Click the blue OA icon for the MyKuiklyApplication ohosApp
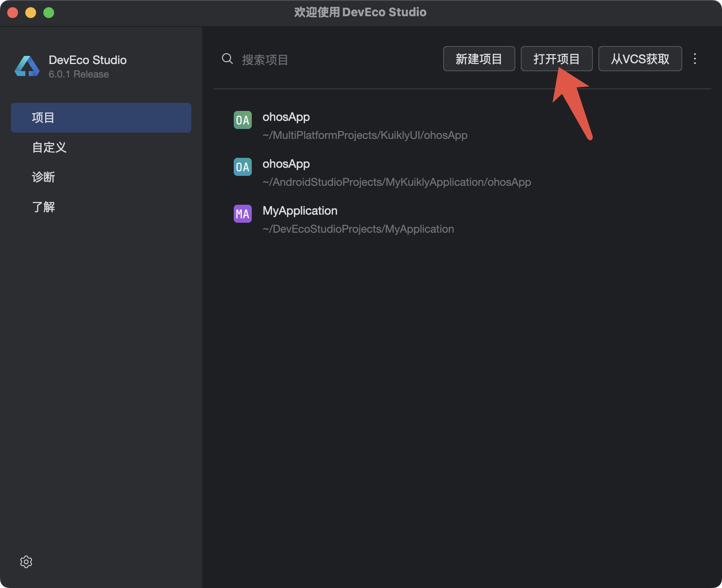 pos(243,167)
